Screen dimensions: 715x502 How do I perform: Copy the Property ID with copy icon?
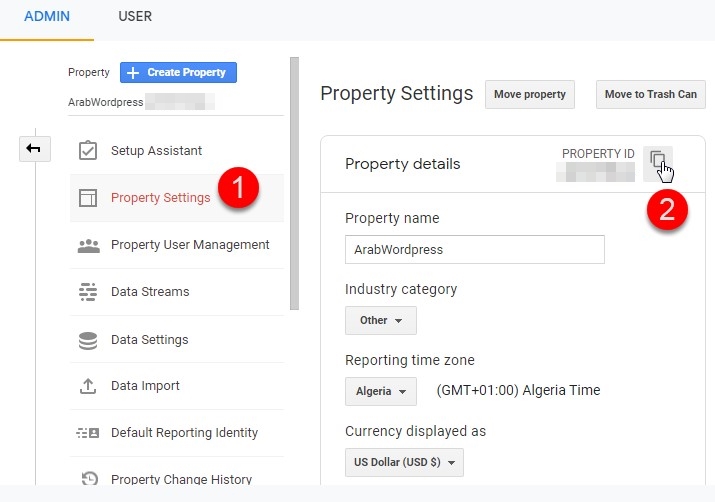pos(657,159)
